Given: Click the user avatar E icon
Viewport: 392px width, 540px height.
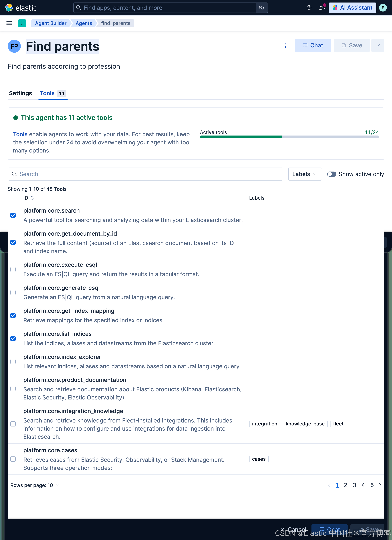Looking at the screenshot, I should coord(383,8).
